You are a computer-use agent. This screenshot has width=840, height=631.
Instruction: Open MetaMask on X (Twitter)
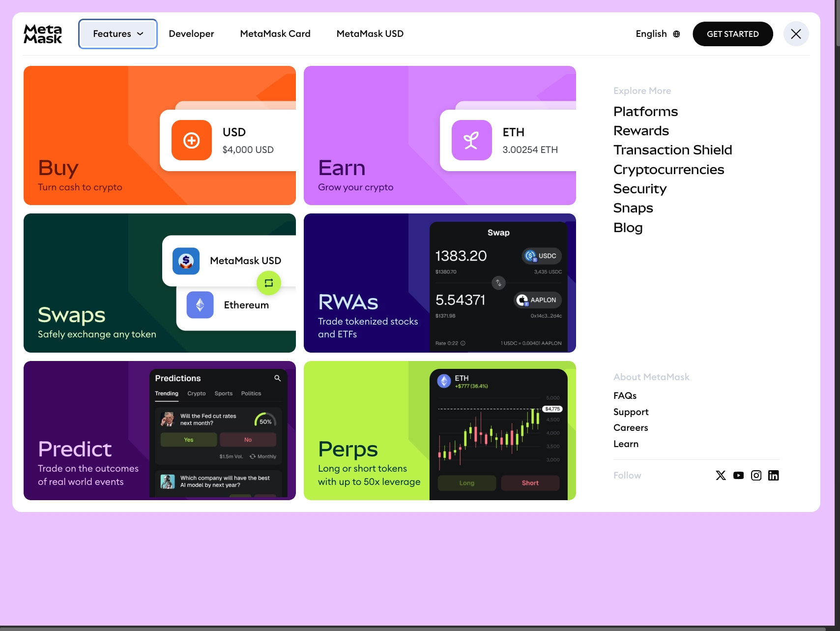(721, 476)
